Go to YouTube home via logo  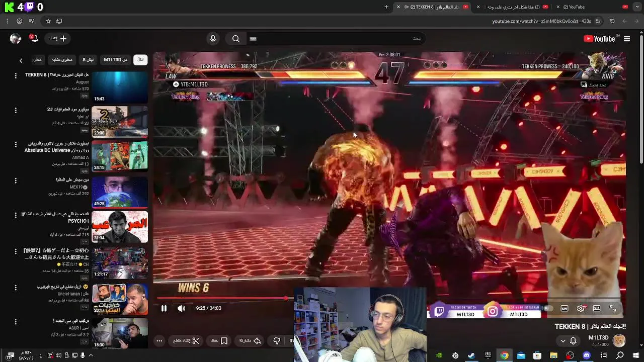coord(599,39)
